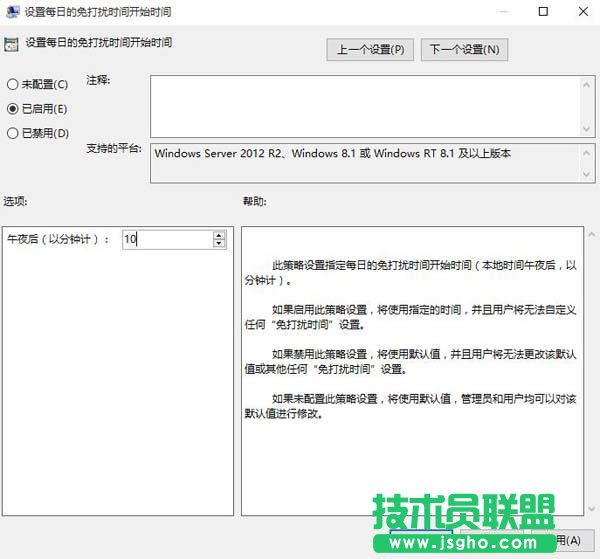Click supported platform scroll up arrow
The image size is (600, 559).
coord(586,153)
